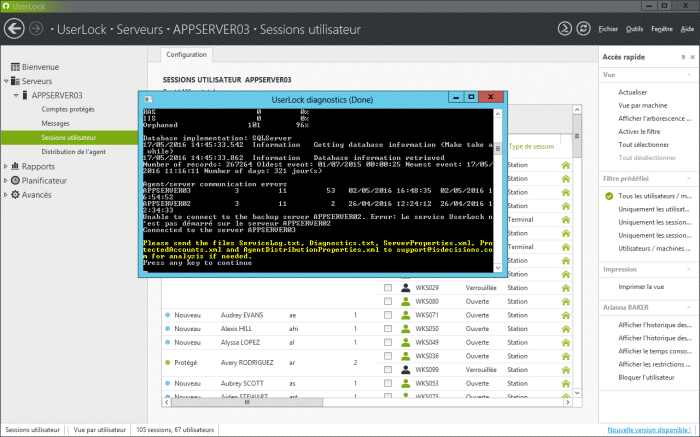The image size is (700, 437).
Task: Collapse the Arianna BAKER section
Action: (x=688, y=308)
